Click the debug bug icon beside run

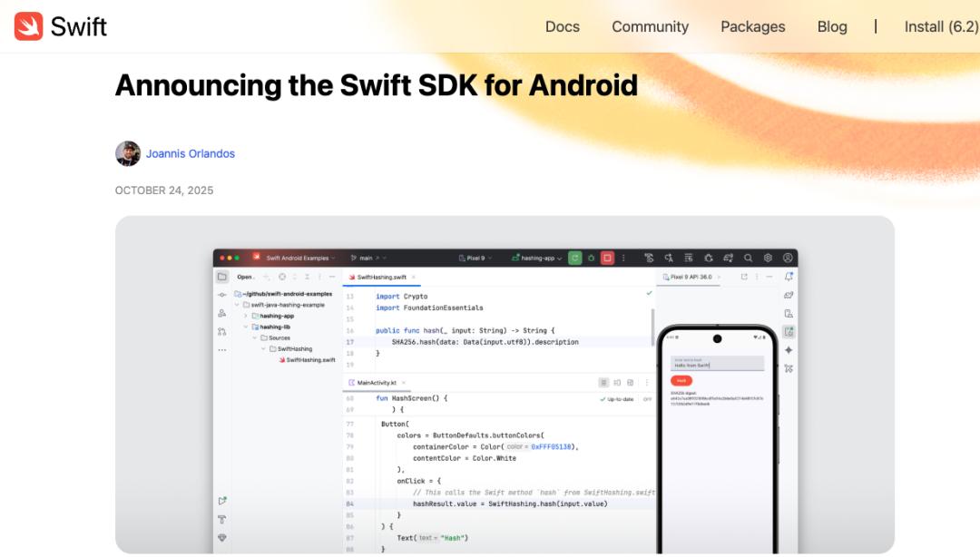(591, 258)
